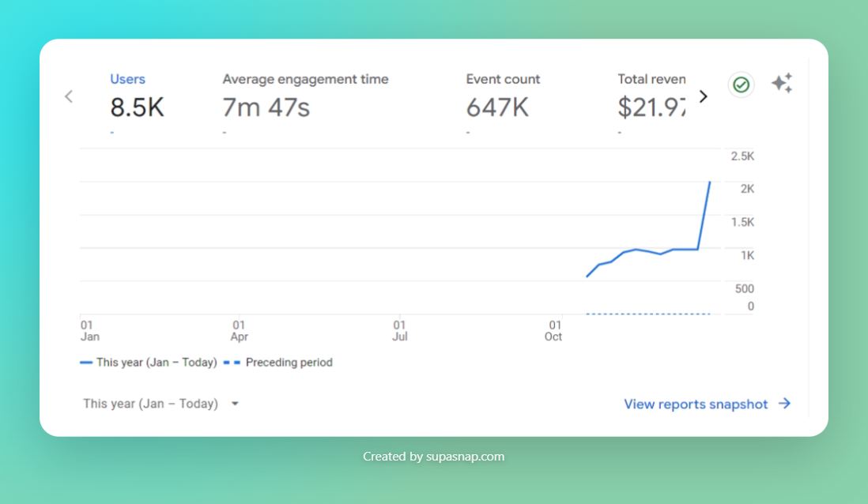868x504 pixels.
Task: Click the date range dropdown caret arrow
Action: [235, 404]
